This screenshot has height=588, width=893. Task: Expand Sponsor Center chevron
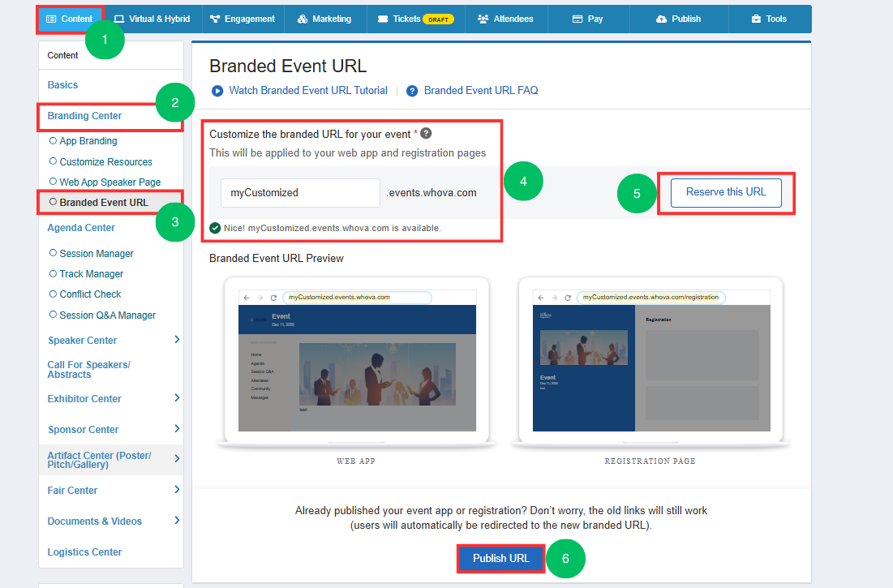tap(177, 428)
